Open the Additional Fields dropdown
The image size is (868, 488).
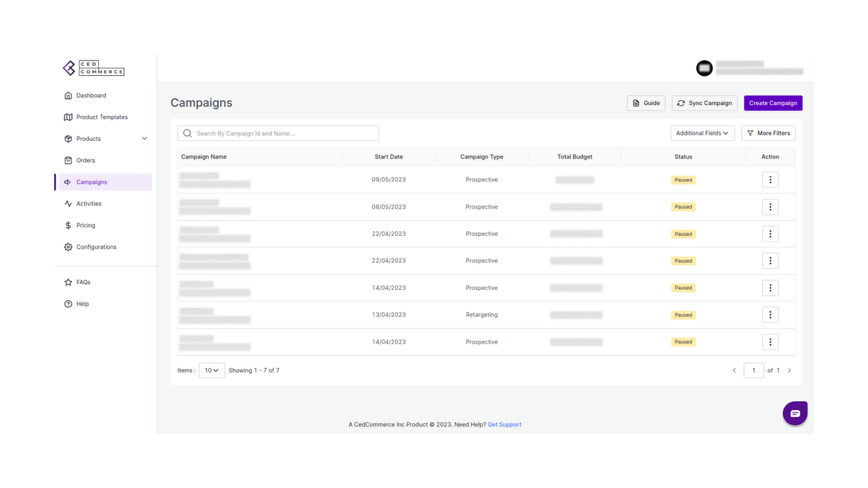(x=703, y=134)
